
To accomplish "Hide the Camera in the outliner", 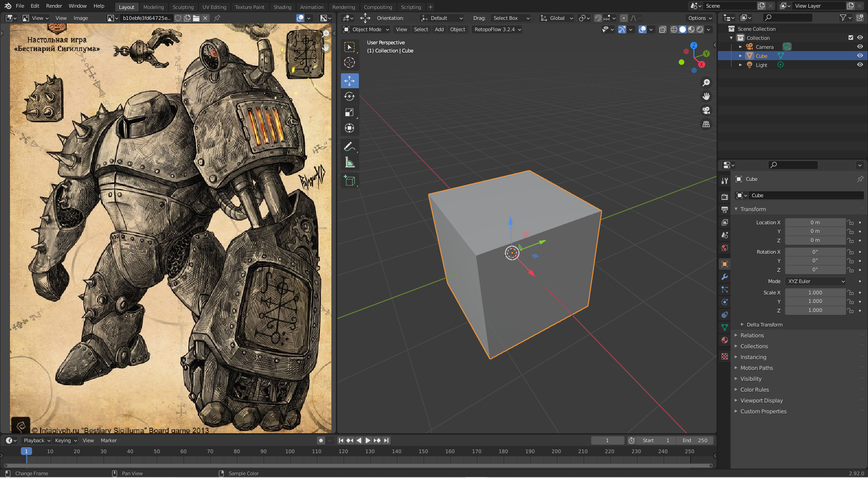I will pyautogui.click(x=860, y=47).
